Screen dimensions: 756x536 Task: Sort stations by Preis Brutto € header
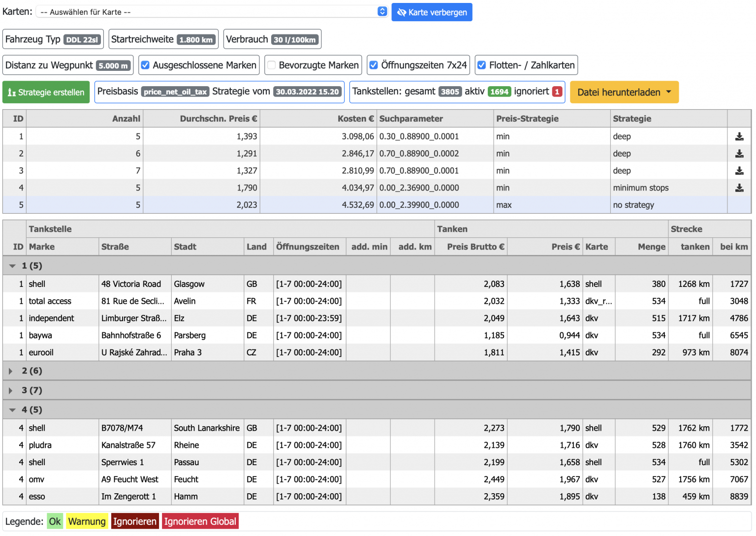click(471, 247)
